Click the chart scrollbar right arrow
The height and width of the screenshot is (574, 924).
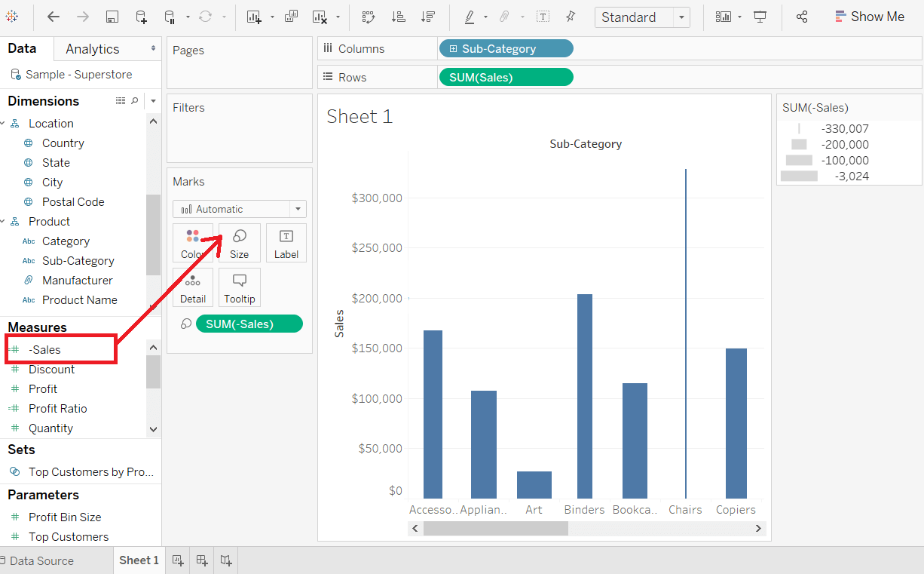(758, 529)
